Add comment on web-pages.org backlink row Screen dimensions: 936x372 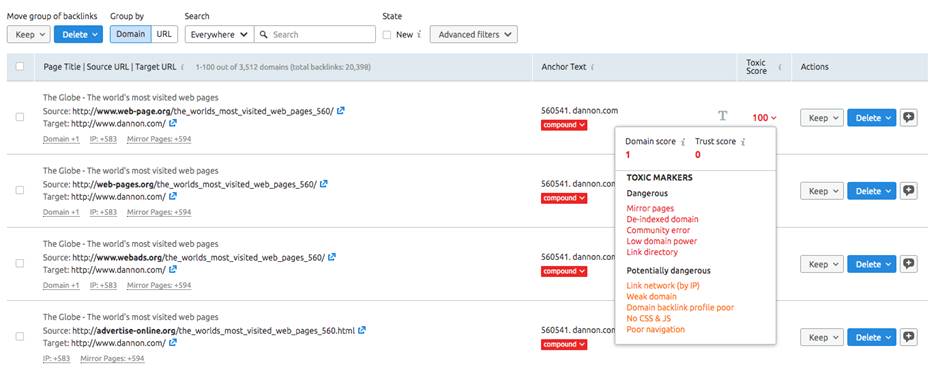[x=909, y=191]
